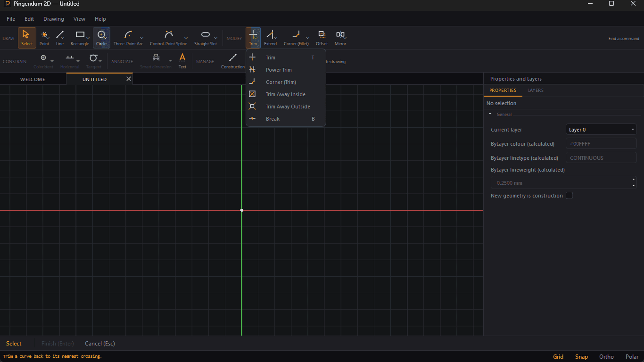644x362 pixels.
Task: Enable New geometry is construction checkbox
Action: point(569,196)
